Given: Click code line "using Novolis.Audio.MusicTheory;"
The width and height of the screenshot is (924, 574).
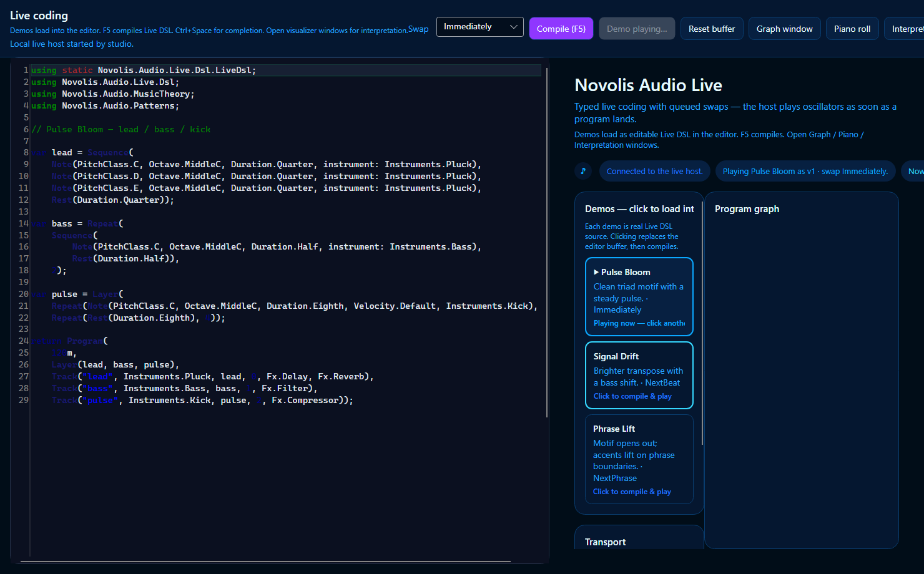Looking at the screenshot, I should (x=113, y=94).
